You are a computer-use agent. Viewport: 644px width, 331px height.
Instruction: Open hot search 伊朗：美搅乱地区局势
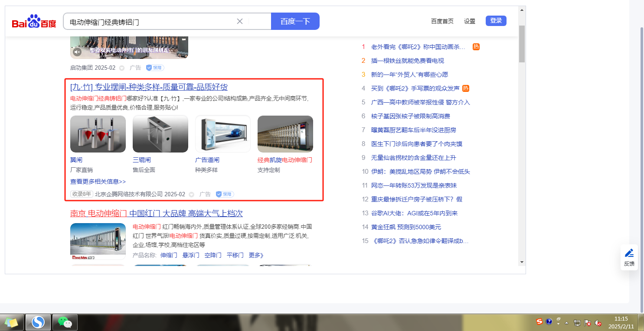tap(421, 172)
